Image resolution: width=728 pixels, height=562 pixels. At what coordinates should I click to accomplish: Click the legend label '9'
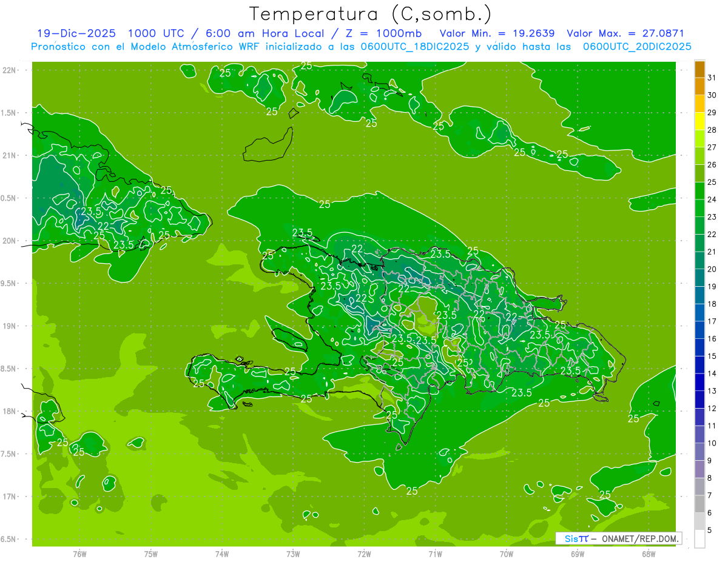click(x=710, y=461)
